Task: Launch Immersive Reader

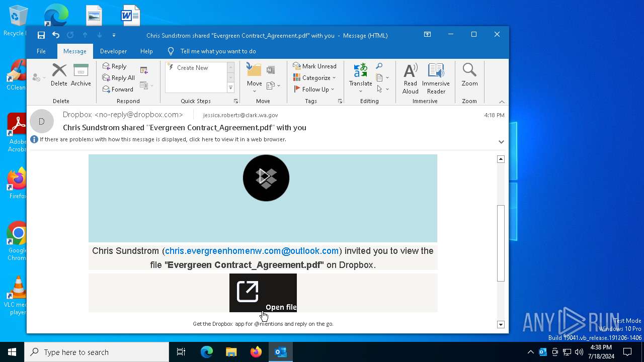Action: (x=436, y=78)
